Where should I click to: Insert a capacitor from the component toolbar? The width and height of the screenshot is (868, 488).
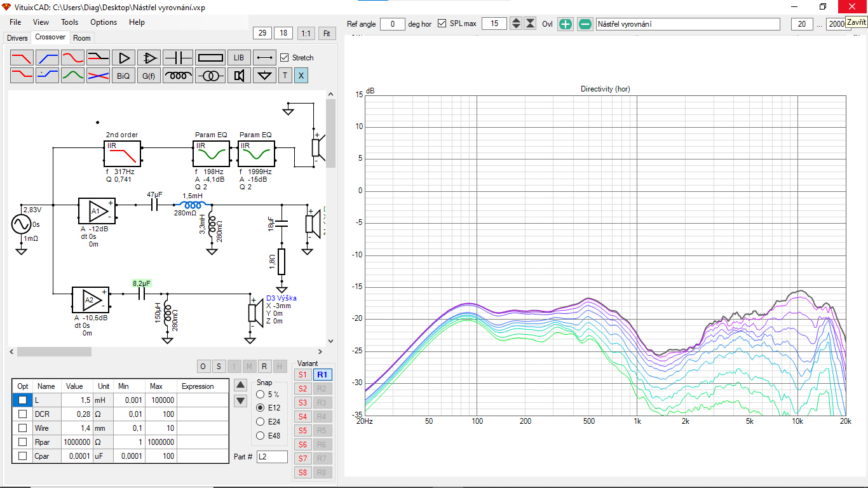click(x=179, y=58)
